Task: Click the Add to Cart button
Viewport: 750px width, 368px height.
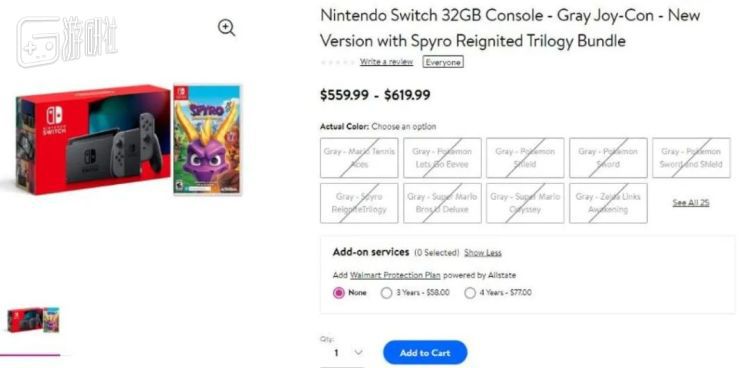Action: (425, 353)
